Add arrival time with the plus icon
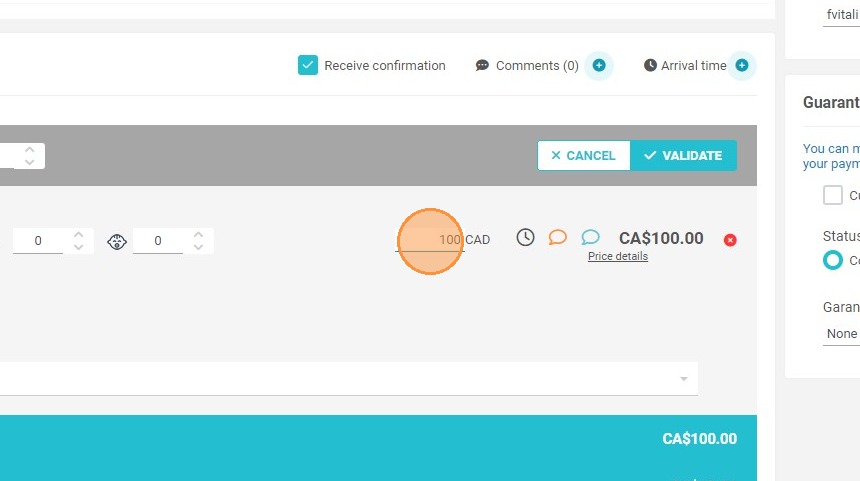The width and height of the screenshot is (860, 481). coord(742,65)
